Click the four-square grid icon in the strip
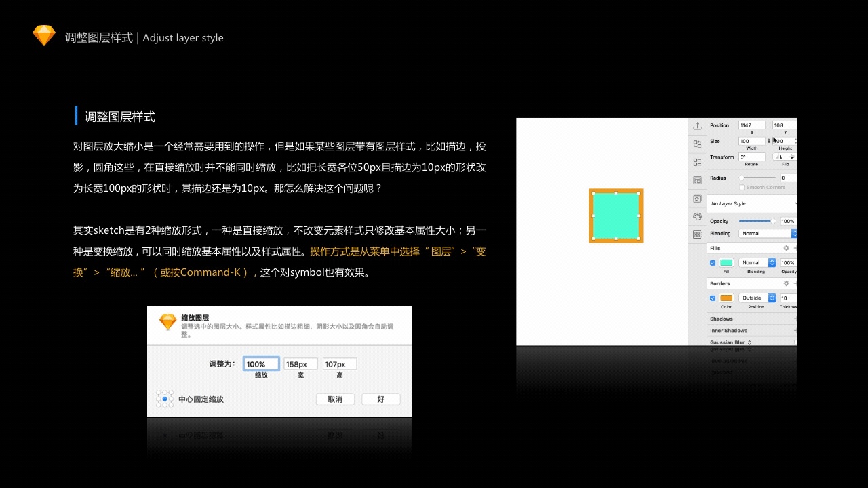This screenshot has height=488, width=868. [x=697, y=235]
